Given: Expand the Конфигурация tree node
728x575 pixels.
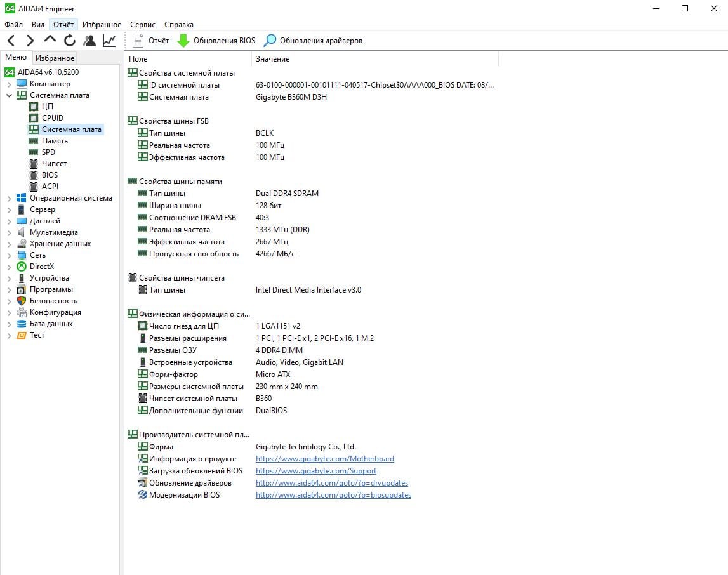Looking at the screenshot, I should 10,313.
